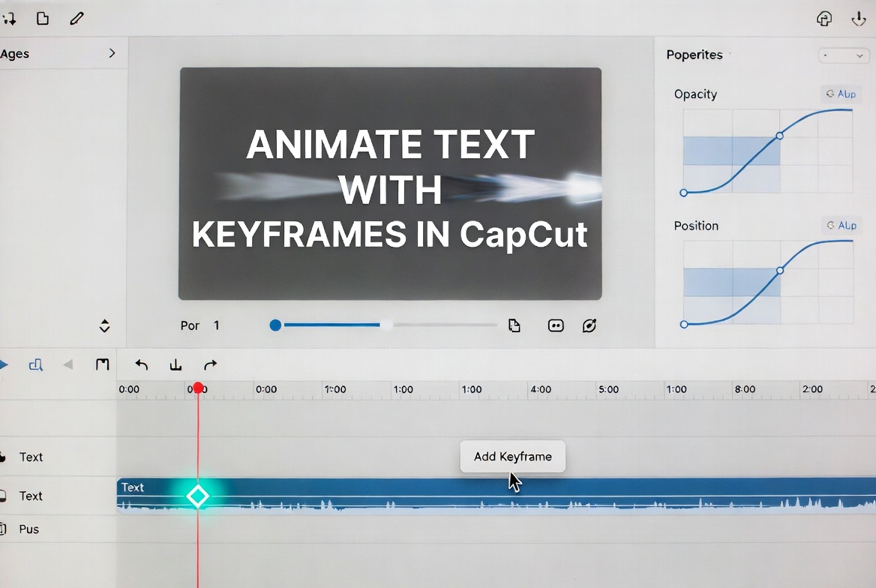The height and width of the screenshot is (588, 876).
Task: Click the New File icon in the top toolbar
Action: (x=43, y=18)
